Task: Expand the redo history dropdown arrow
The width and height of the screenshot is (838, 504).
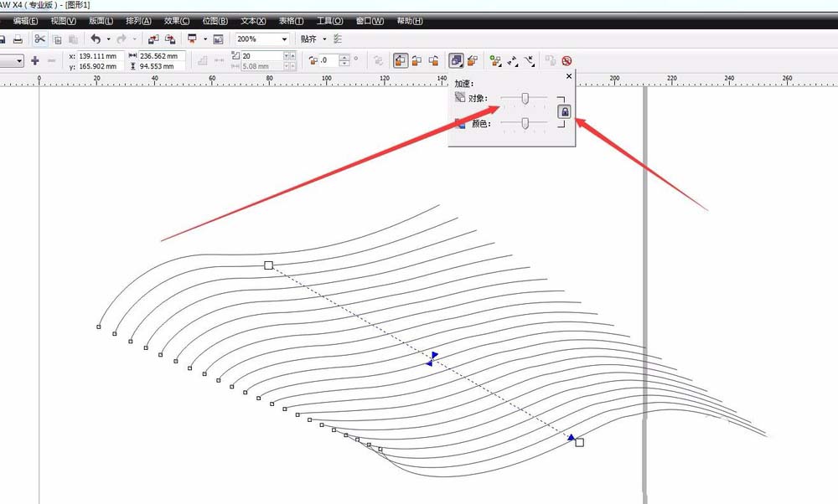Action: tap(134, 39)
